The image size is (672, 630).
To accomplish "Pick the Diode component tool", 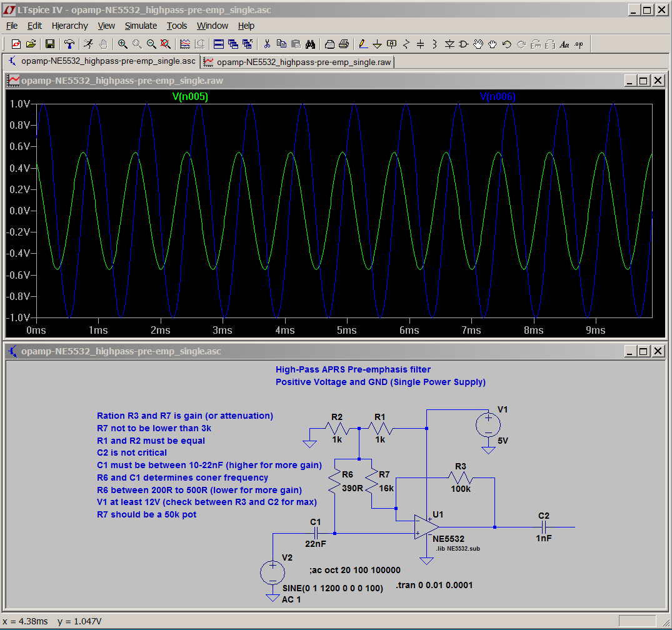I will pos(449,44).
